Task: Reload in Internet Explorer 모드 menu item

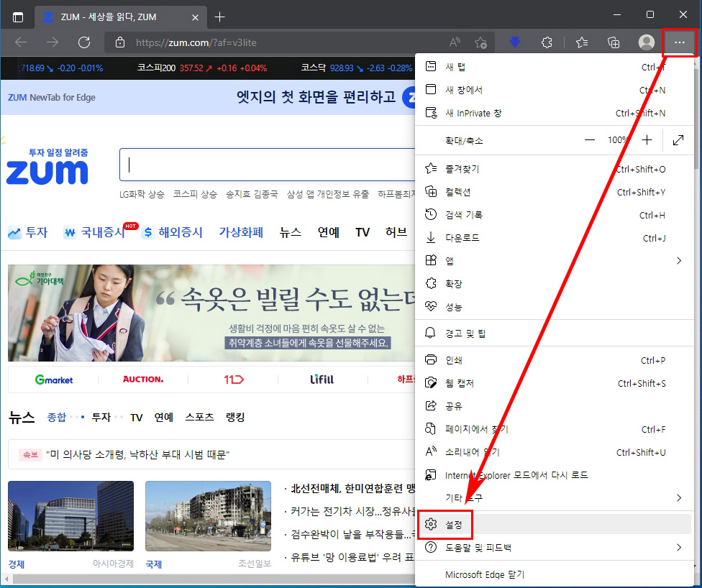Action: click(x=555, y=475)
